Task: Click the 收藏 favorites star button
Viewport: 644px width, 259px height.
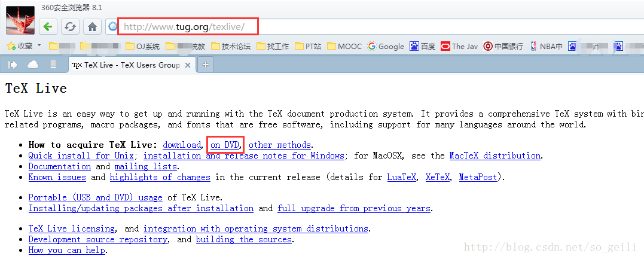Action: click(20, 46)
